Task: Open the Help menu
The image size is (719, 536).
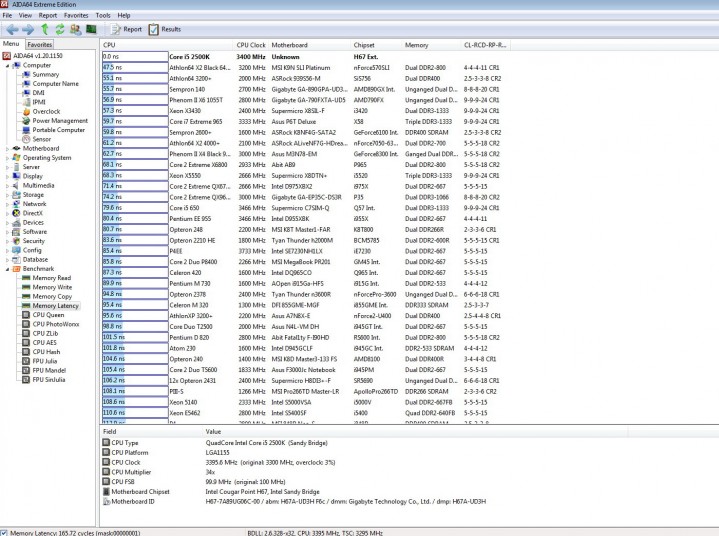Action: tap(124, 15)
